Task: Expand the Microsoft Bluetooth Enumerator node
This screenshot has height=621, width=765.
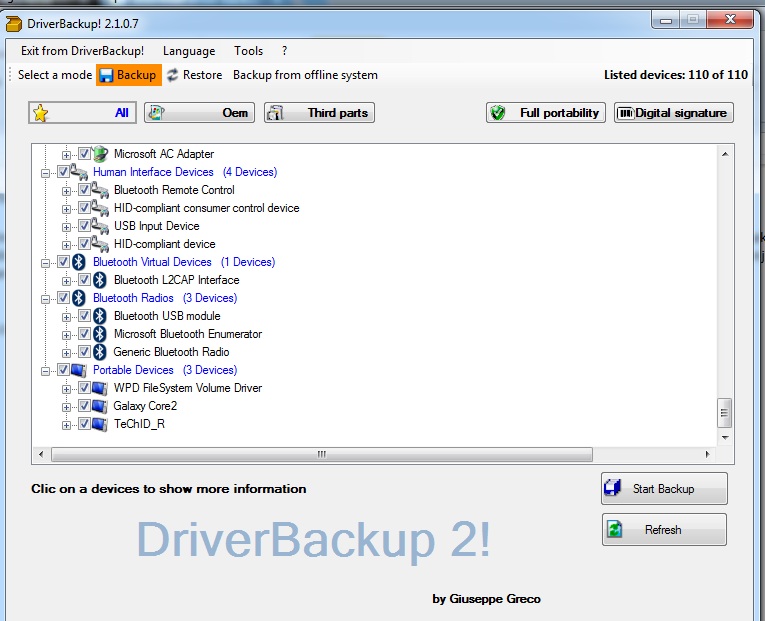Action: pyautogui.click(x=66, y=336)
